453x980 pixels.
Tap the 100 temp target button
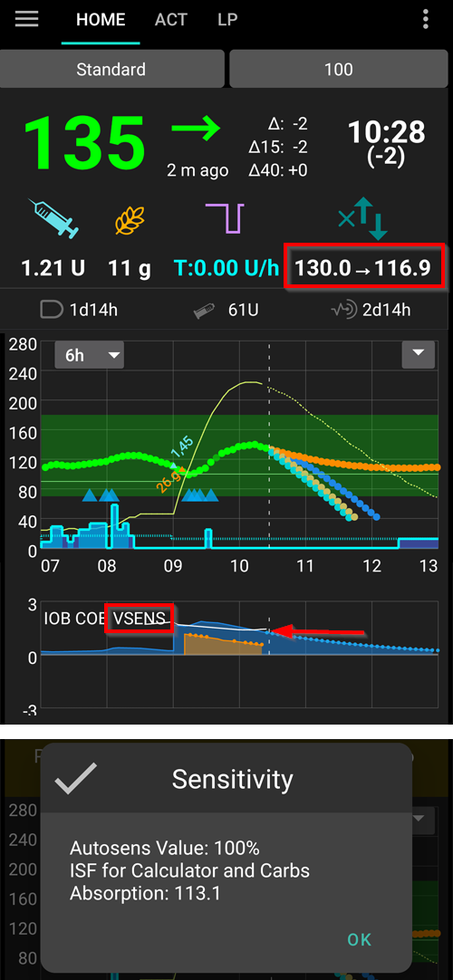pyautogui.click(x=339, y=69)
